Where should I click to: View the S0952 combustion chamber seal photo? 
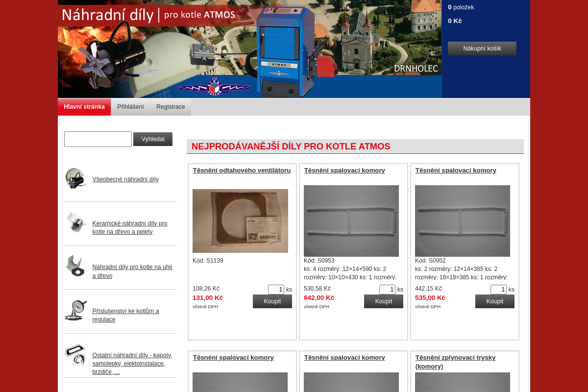[463, 221]
